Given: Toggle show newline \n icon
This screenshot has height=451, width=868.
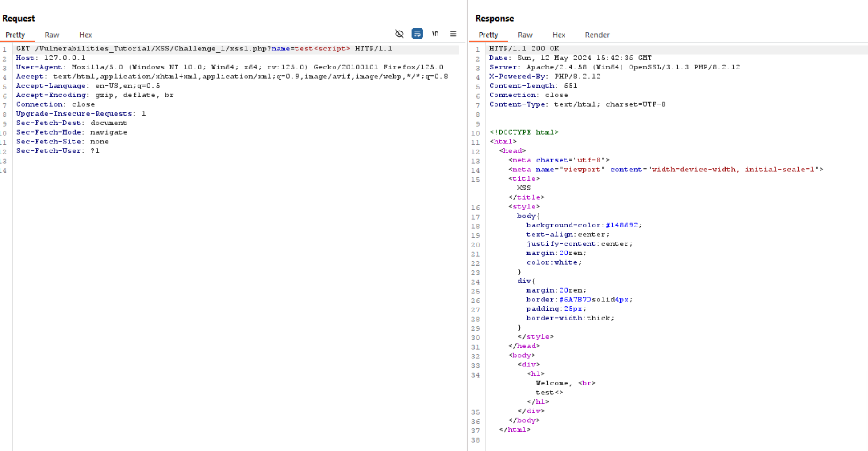Looking at the screenshot, I should coord(435,34).
